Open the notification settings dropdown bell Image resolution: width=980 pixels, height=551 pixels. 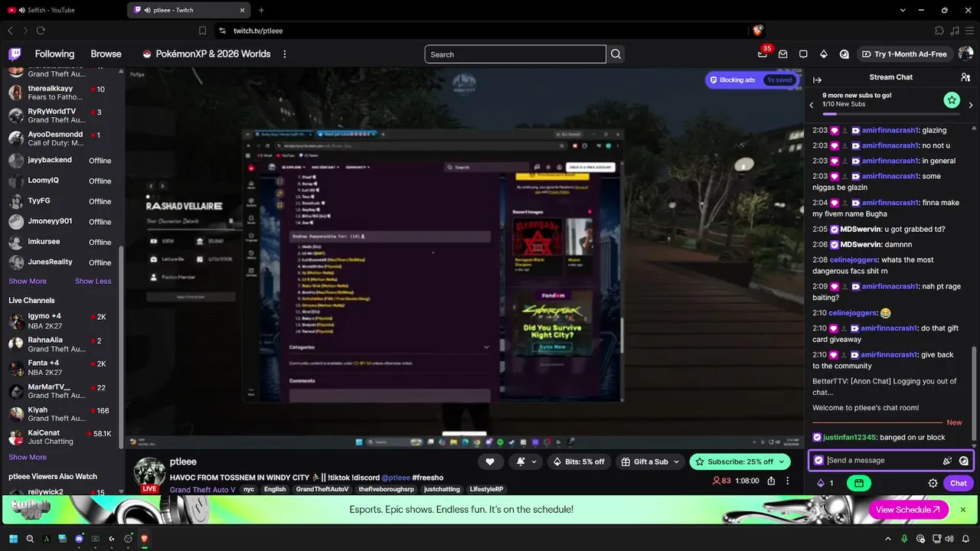(x=525, y=461)
